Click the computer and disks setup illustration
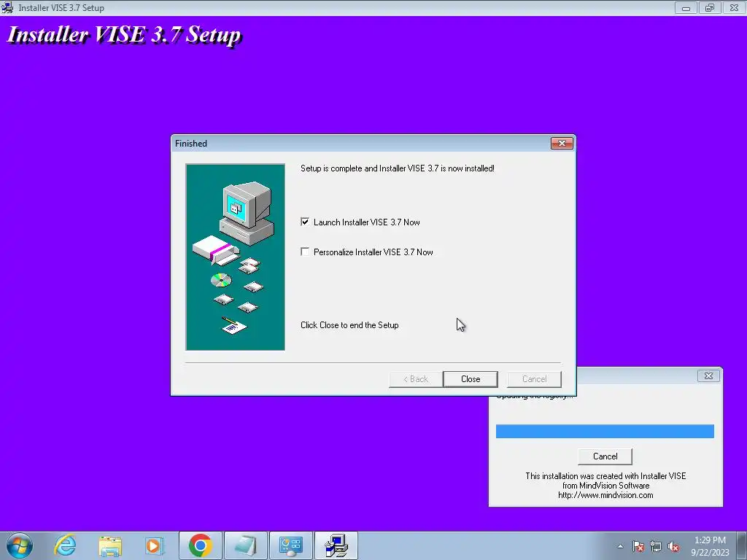Viewport: 747px width, 560px height. [236, 257]
